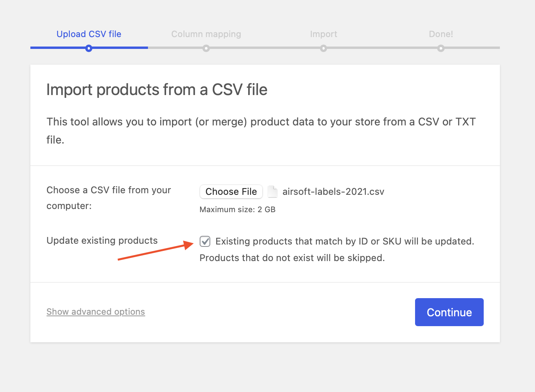Click the blue Continue button

click(449, 312)
